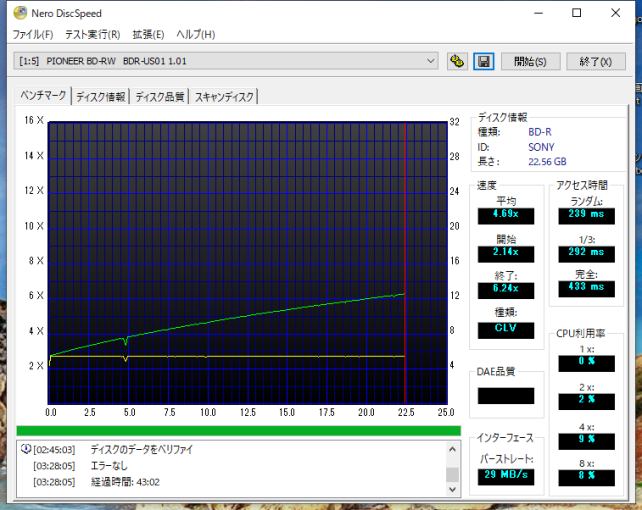Maximize the Nero DiscSpeed window

[576, 13]
